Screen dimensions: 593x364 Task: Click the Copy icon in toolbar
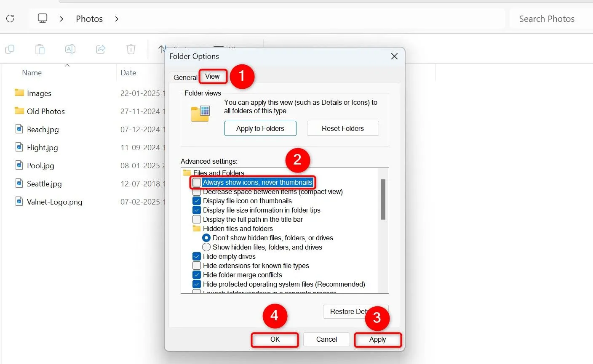click(10, 49)
